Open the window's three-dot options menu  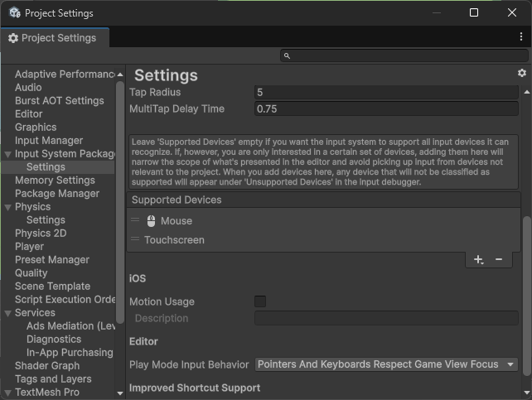[x=519, y=38]
